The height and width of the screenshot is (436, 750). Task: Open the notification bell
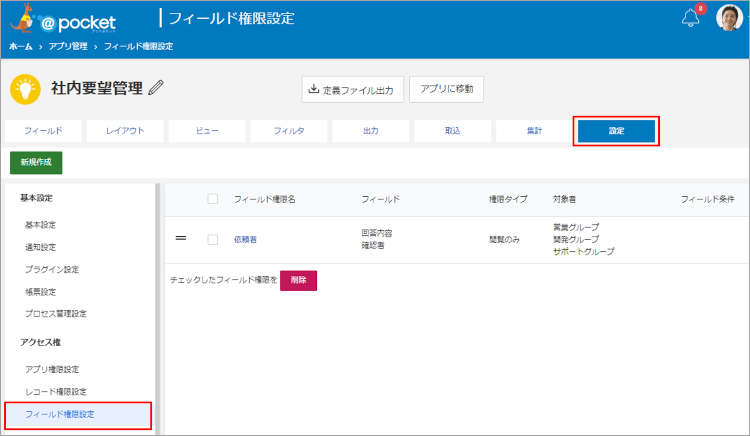(690, 18)
